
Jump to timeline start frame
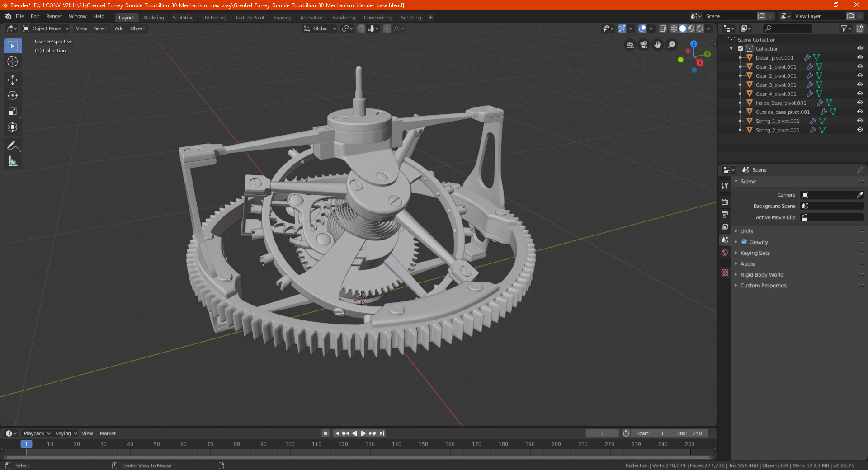click(x=336, y=433)
